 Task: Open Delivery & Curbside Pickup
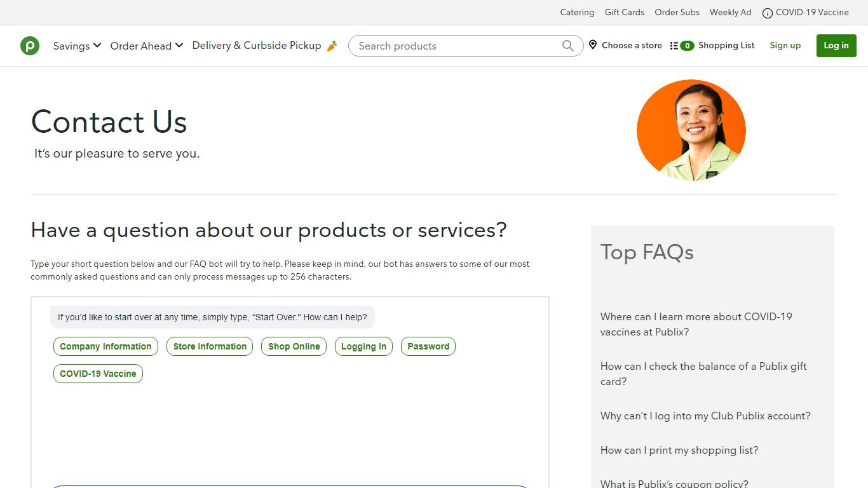[257, 46]
